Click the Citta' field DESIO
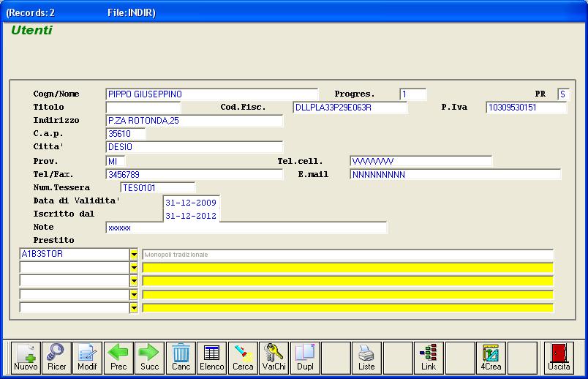 (x=195, y=147)
